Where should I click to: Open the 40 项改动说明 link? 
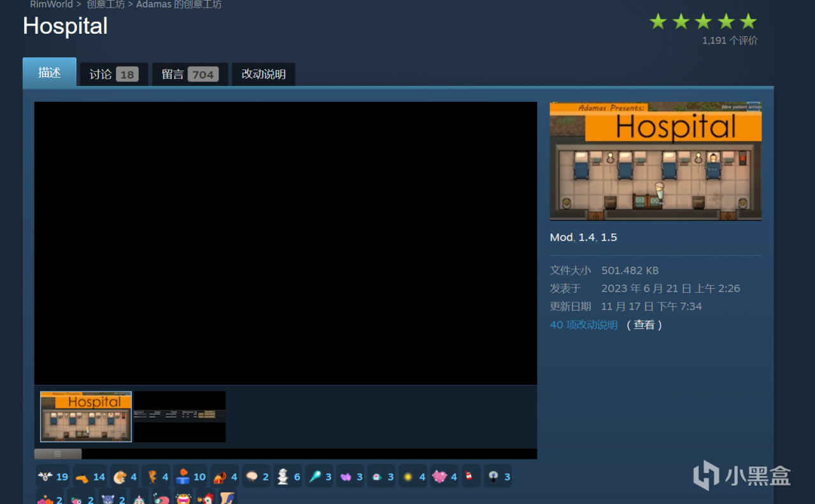(584, 325)
